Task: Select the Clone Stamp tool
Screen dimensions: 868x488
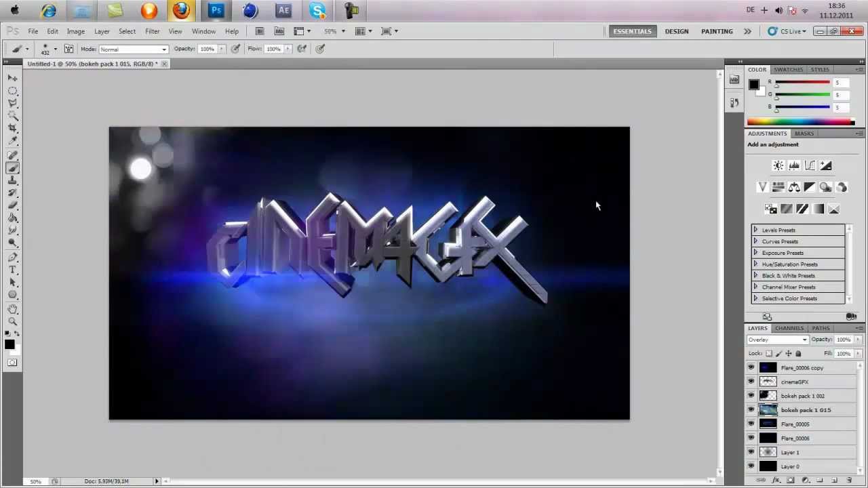Action: pos(13,181)
